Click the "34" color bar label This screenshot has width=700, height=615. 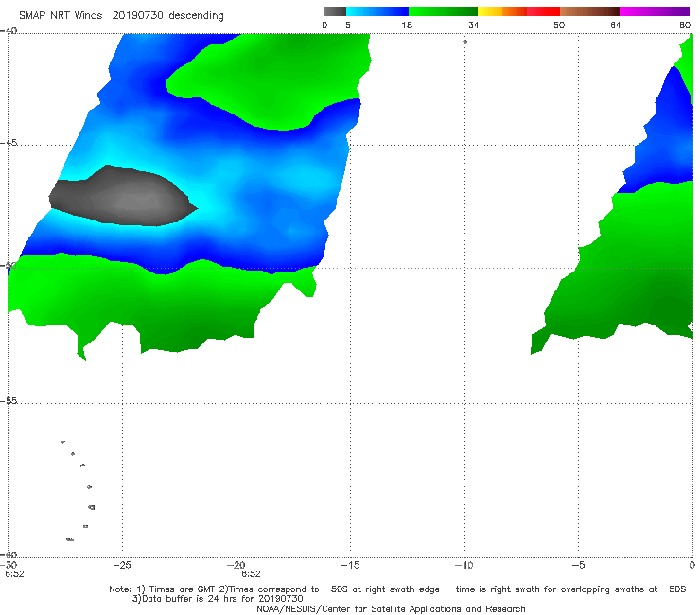(x=474, y=26)
